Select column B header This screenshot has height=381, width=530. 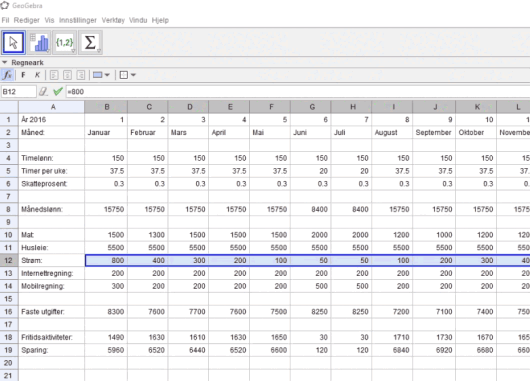coord(106,107)
